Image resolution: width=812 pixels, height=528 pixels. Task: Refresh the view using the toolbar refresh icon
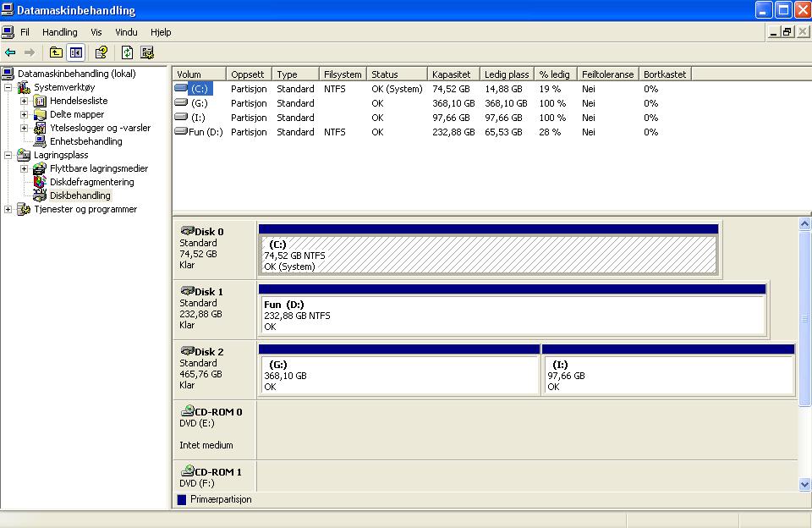(x=128, y=52)
